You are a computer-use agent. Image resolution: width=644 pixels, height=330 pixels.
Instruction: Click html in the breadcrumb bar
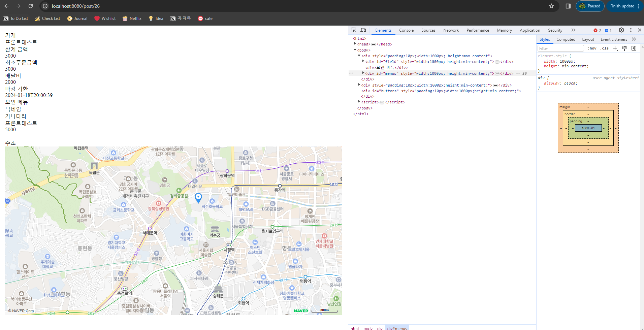tap(355, 328)
